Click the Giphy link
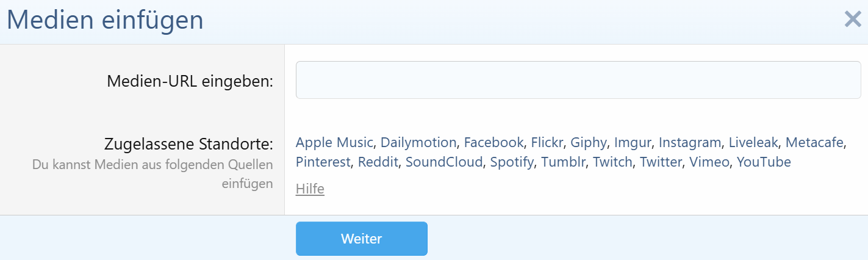The image size is (868, 260). coord(589,143)
